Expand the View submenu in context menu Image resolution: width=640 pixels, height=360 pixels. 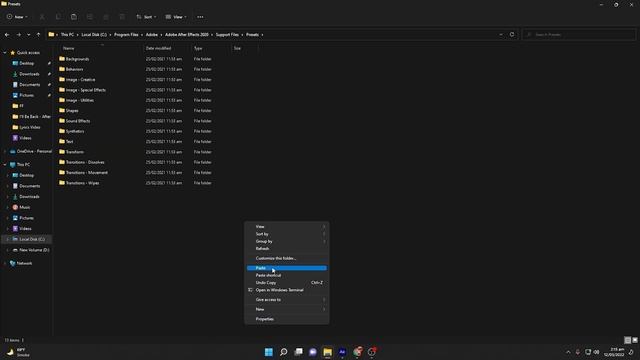[287, 227]
